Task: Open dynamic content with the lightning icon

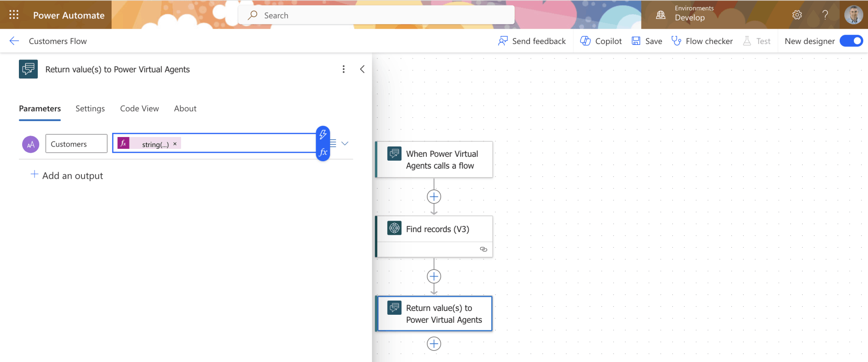Action: (x=323, y=134)
